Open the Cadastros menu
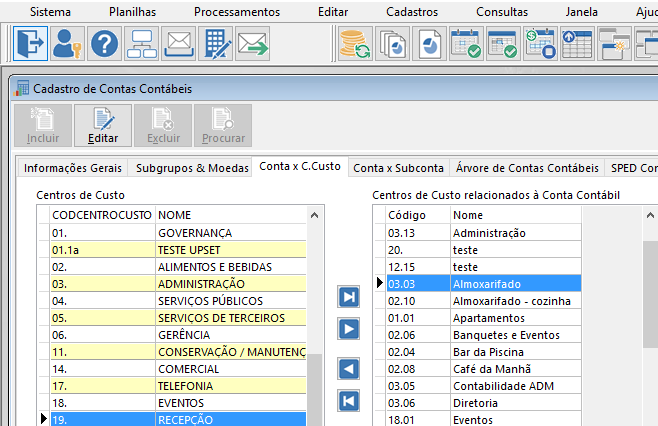Screen dimensions: 658x426 412,12
